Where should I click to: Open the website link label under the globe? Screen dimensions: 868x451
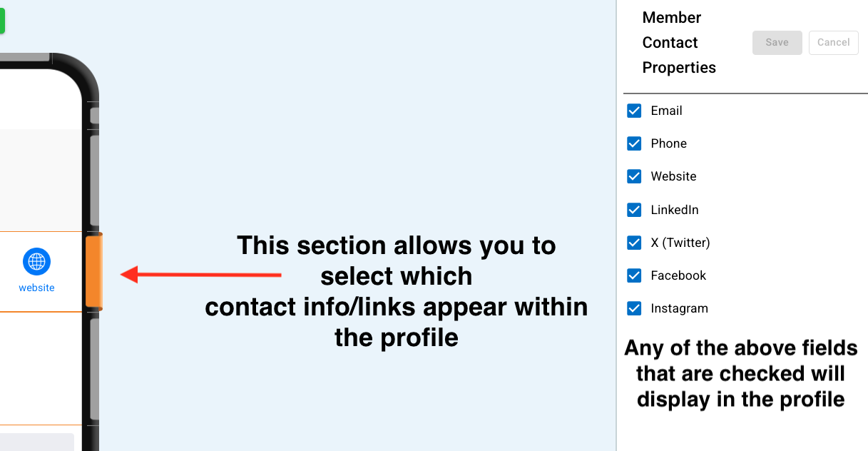point(36,288)
